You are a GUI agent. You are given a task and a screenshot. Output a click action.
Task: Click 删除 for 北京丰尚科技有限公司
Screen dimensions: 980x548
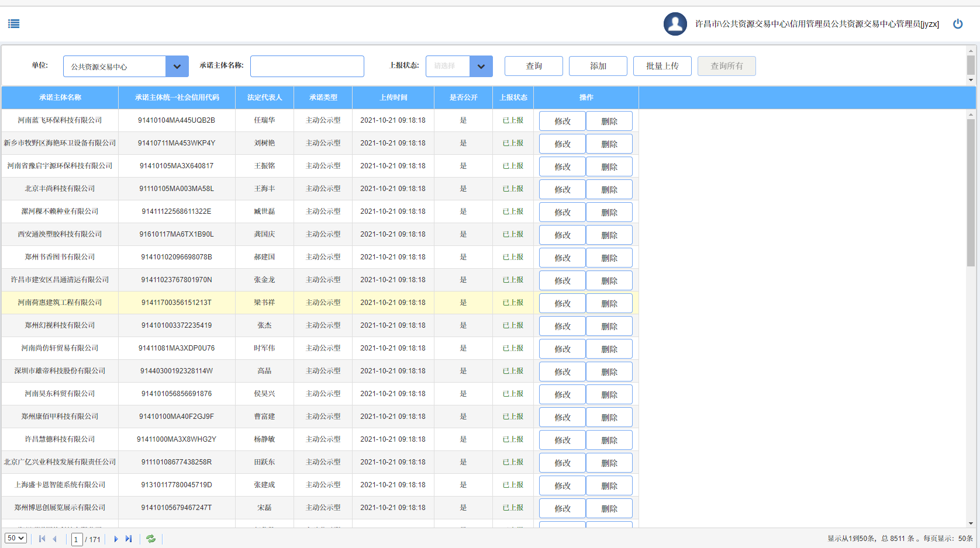609,189
